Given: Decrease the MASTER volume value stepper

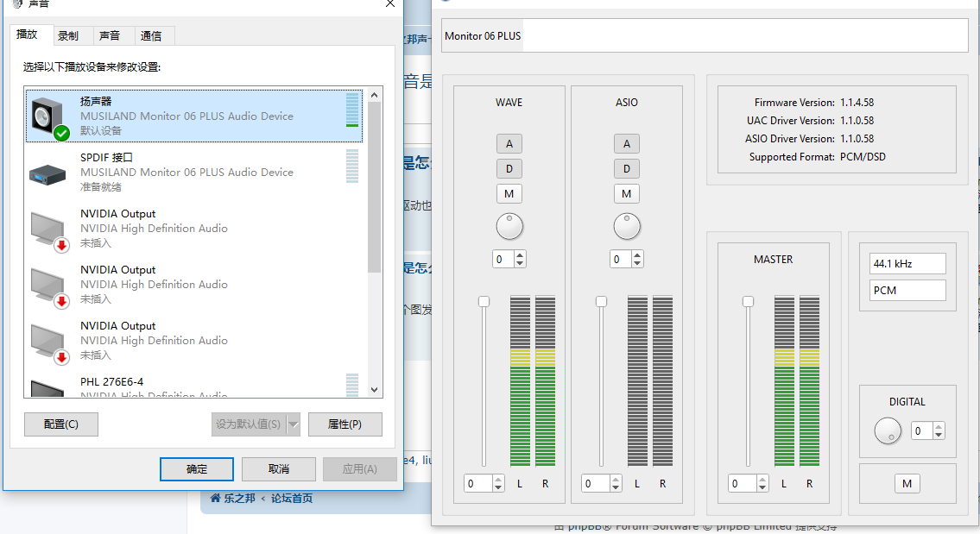Looking at the screenshot, I should tap(762, 487).
